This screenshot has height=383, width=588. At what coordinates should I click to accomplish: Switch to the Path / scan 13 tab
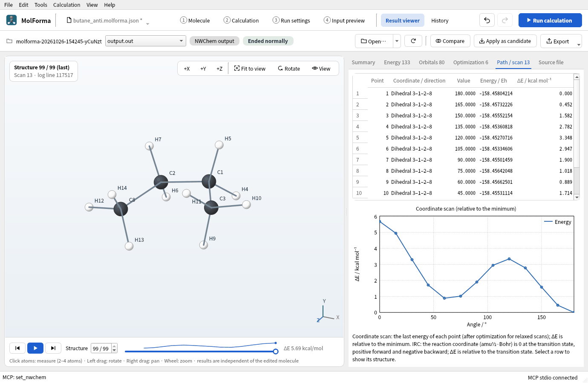513,62
